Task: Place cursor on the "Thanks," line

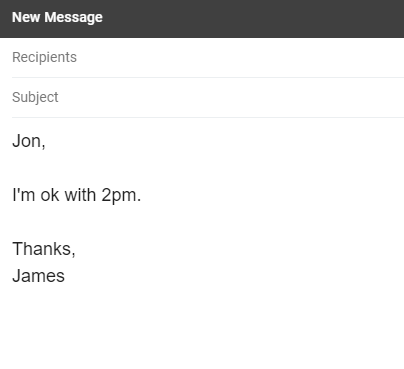Action: (44, 249)
